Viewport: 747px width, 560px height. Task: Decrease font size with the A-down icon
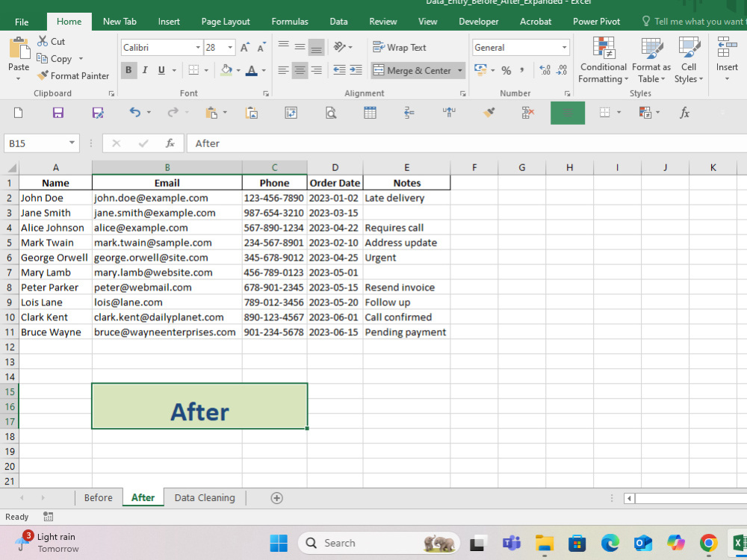(x=261, y=48)
